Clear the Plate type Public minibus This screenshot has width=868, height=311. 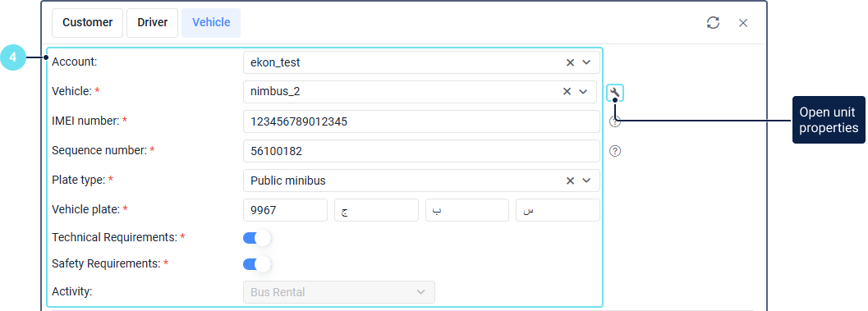(x=570, y=181)
